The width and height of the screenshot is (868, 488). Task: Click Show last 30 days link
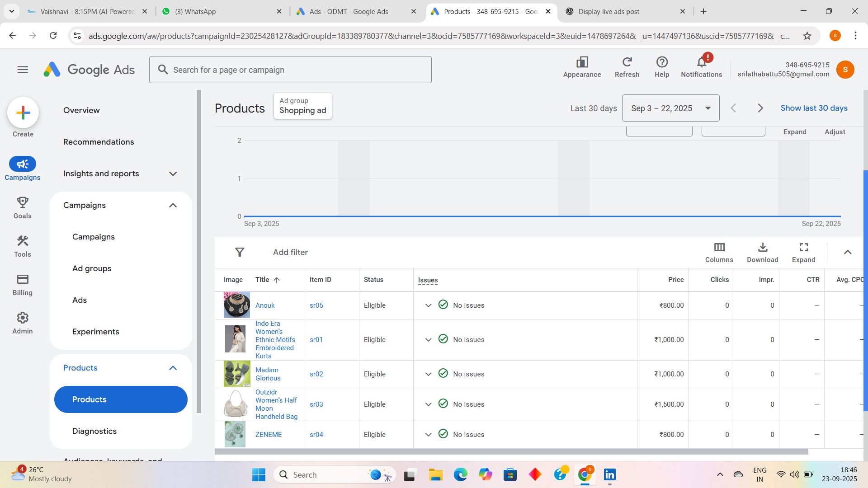click(814, 108)
